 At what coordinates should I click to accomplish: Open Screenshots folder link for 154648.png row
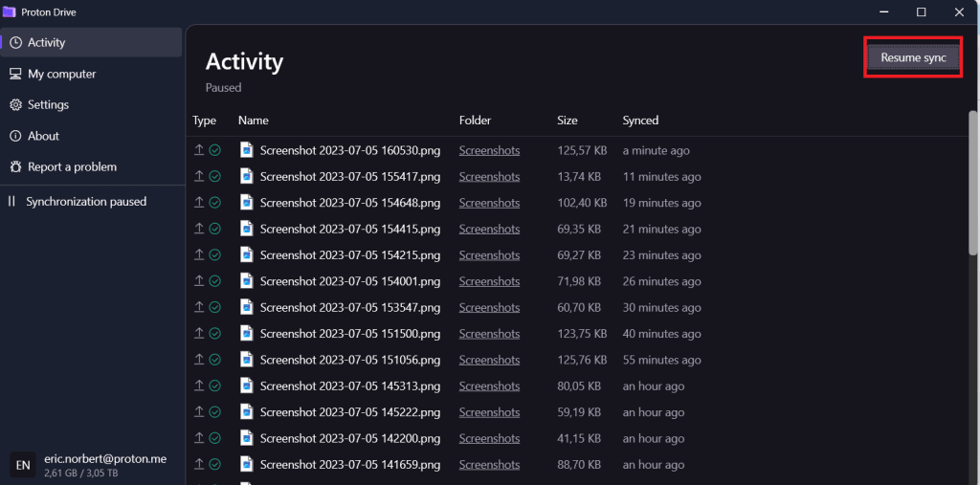(489, 203)
